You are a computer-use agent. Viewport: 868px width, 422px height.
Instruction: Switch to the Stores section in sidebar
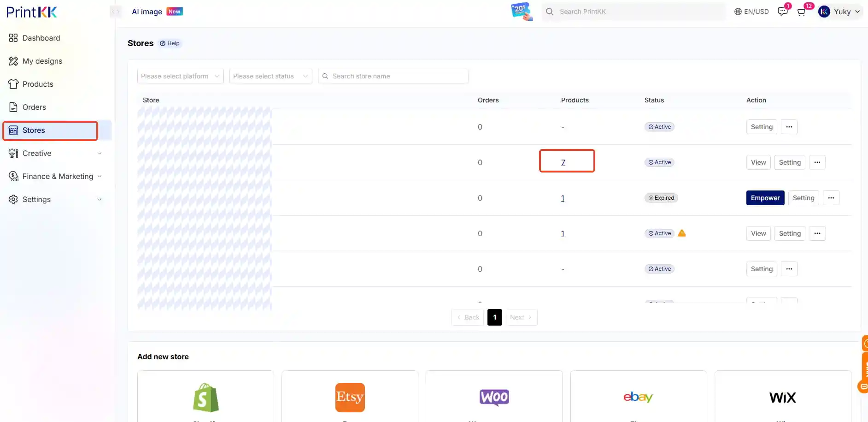tap(32, 130)
